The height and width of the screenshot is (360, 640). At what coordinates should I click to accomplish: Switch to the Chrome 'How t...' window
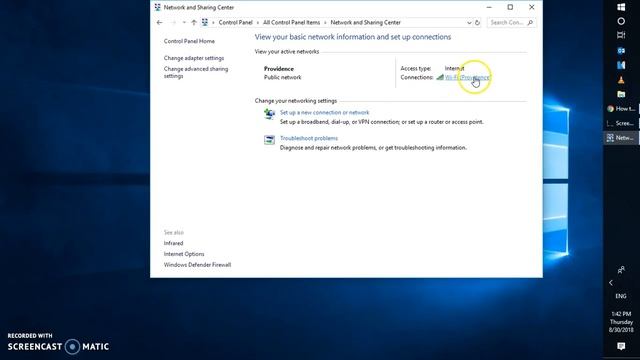pyautogui.click(x=621, y=109)
